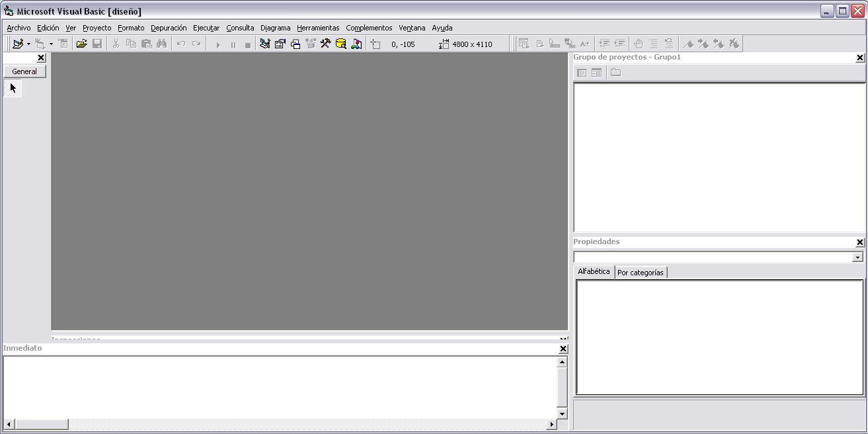Viewport: 868px width, 434px height.
Task: Open the Project Explorer window icon
Action: pyautogui.click(x=264, y=44)
